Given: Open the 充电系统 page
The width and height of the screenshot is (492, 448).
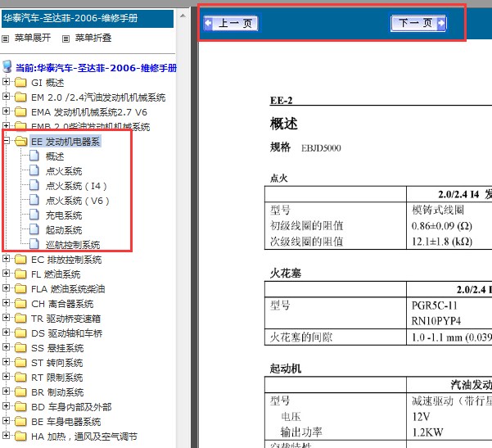Looking at the screenshot, I should [64, 215].
